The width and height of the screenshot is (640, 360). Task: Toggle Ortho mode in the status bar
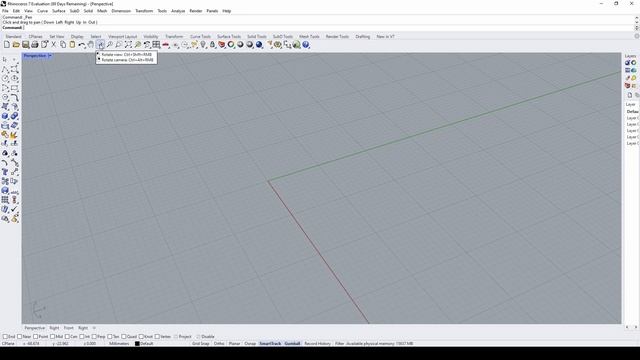219,344
